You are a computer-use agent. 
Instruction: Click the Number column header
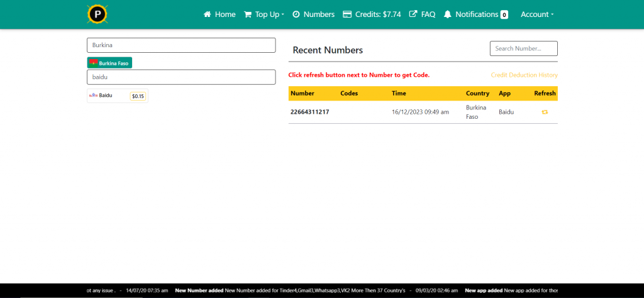[x=303, y=93]
